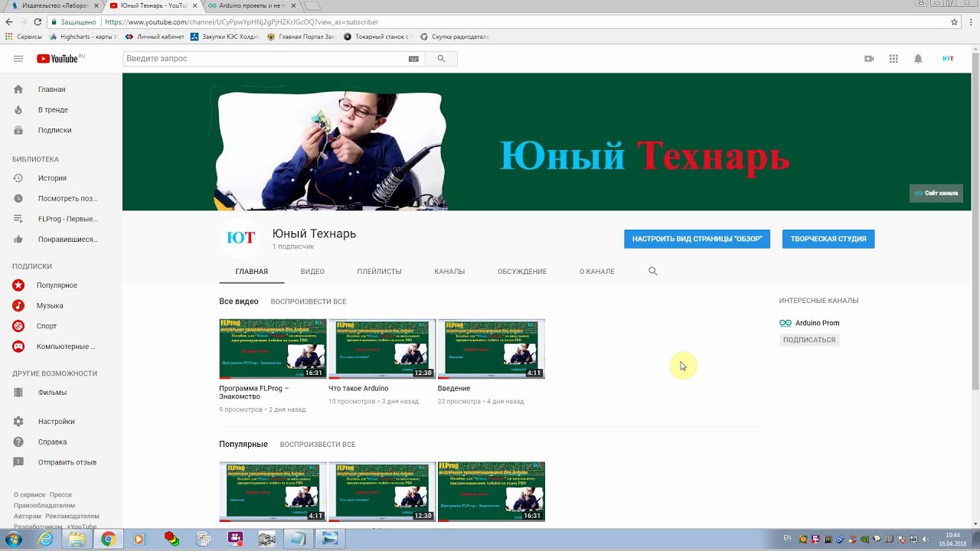
Task: Click the history icon beside История
Action: 18,178
